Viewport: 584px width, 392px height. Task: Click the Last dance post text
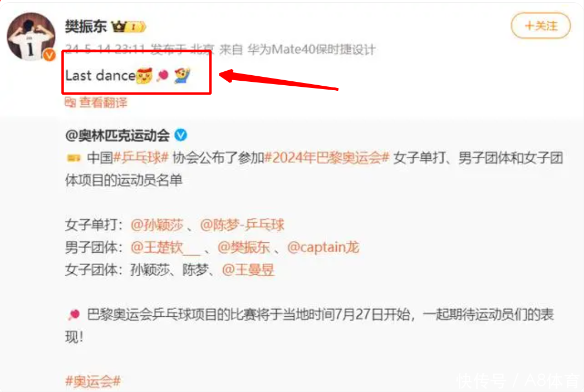click(100, 75)
